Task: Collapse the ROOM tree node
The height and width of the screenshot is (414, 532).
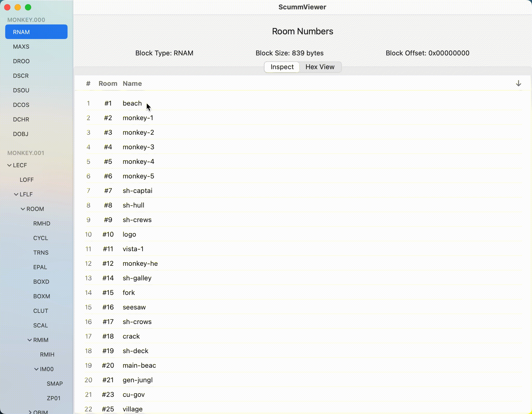Action: coord(23,209)
